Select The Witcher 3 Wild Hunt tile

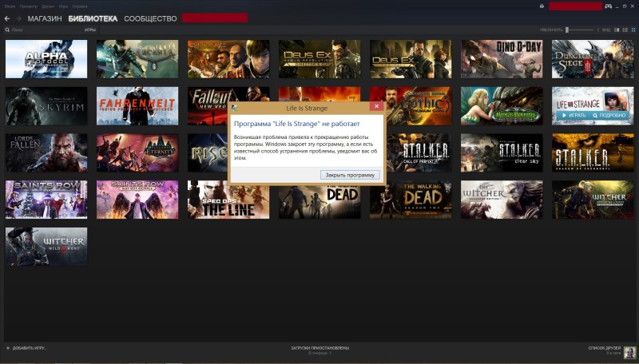pos(46,247)
